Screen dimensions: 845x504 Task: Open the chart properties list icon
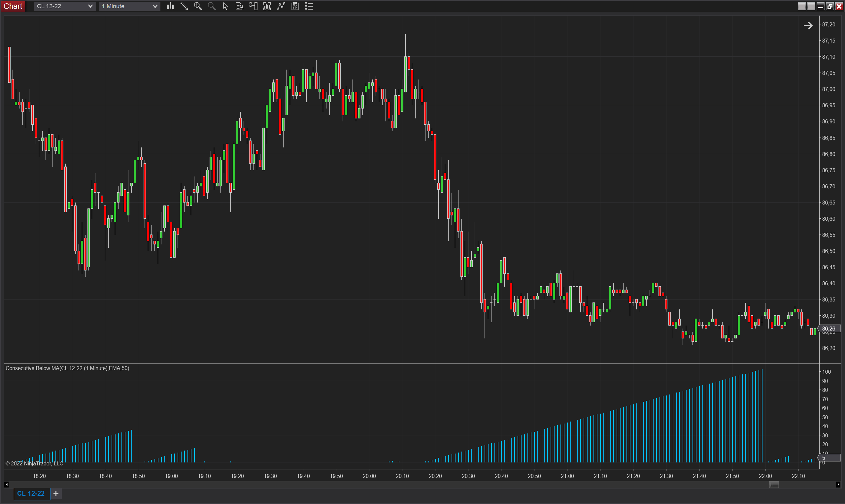[309, 6]
